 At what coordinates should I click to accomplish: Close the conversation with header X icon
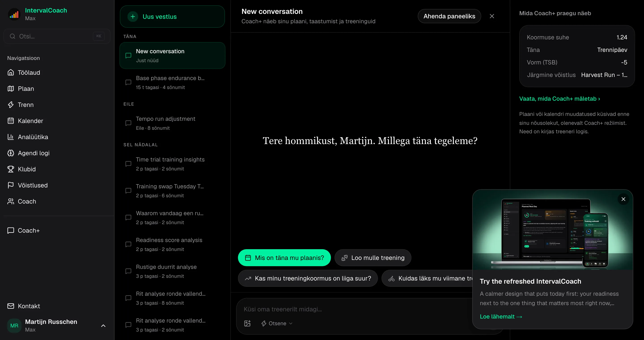pyautogui.click(x=492, y=16)
